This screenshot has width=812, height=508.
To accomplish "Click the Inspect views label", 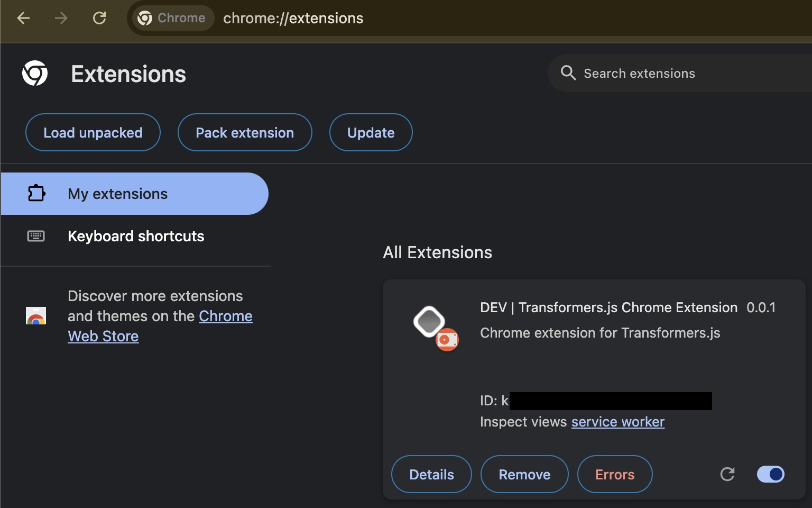I will point(523,422).
